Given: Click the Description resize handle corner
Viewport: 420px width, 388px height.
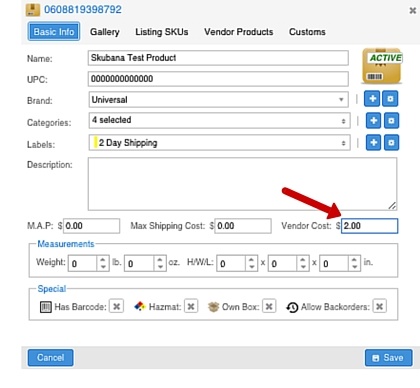Looking at the screenshot, I should pyautogui.click(x=392, y=206).
